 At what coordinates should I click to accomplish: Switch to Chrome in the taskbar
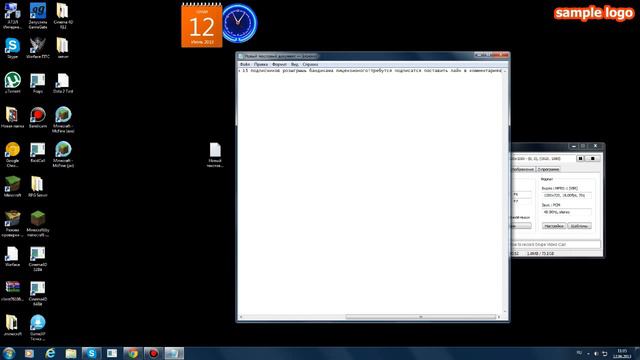133,353
